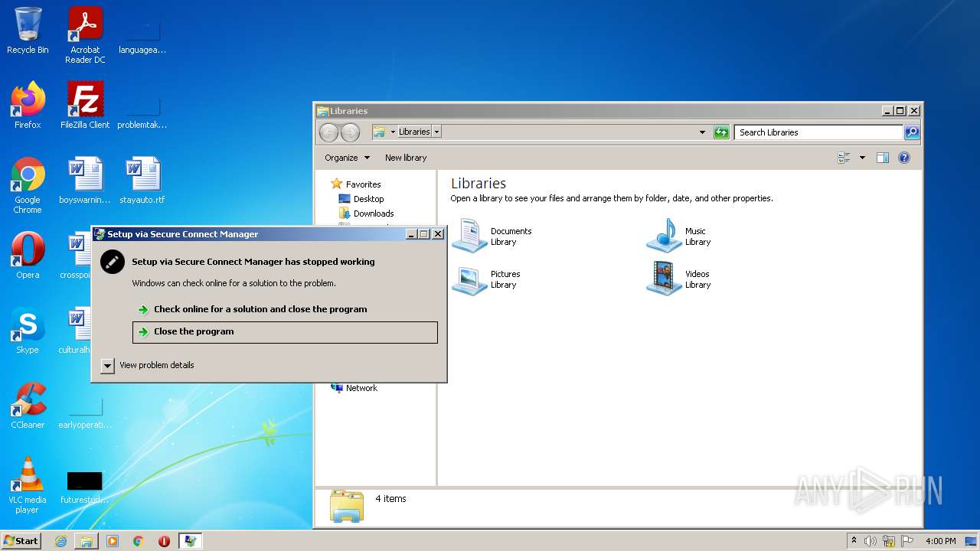This screenshot has height=551, width=980.
Task: Maximize the Libraries window
Action: point(900,111)
